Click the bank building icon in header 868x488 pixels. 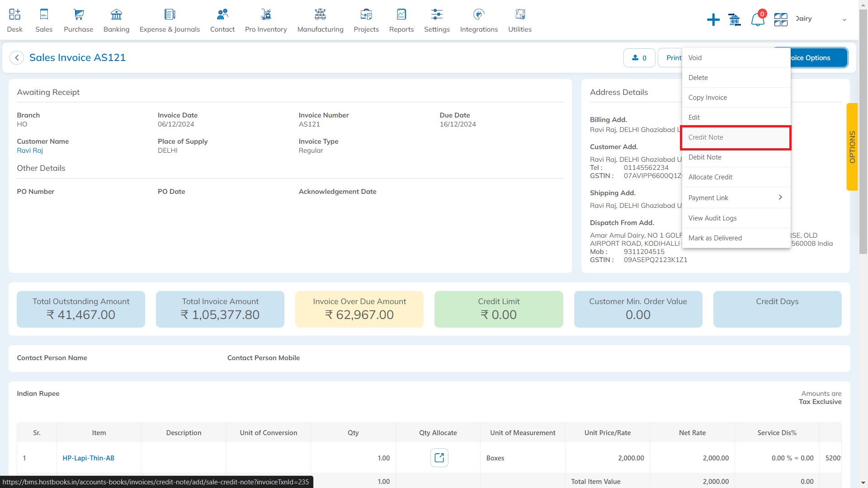[735, 19]
